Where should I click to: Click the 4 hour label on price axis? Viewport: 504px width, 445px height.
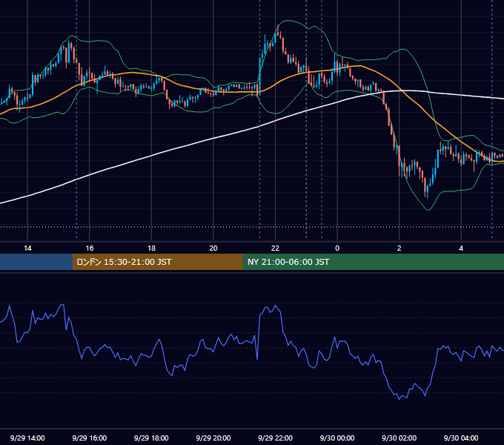461,248
